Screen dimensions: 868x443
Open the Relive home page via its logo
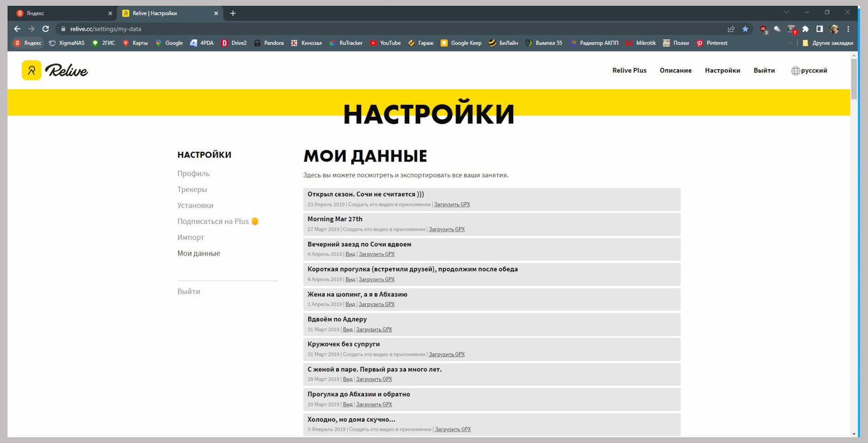(54, 70)
